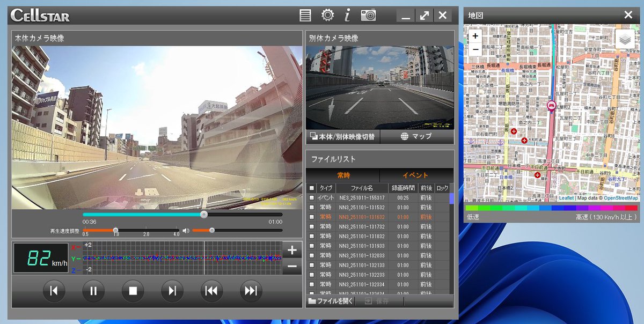Click the ロック column header
The height and width of the screenshot is (324, 644).
click(x=442, y=188)
